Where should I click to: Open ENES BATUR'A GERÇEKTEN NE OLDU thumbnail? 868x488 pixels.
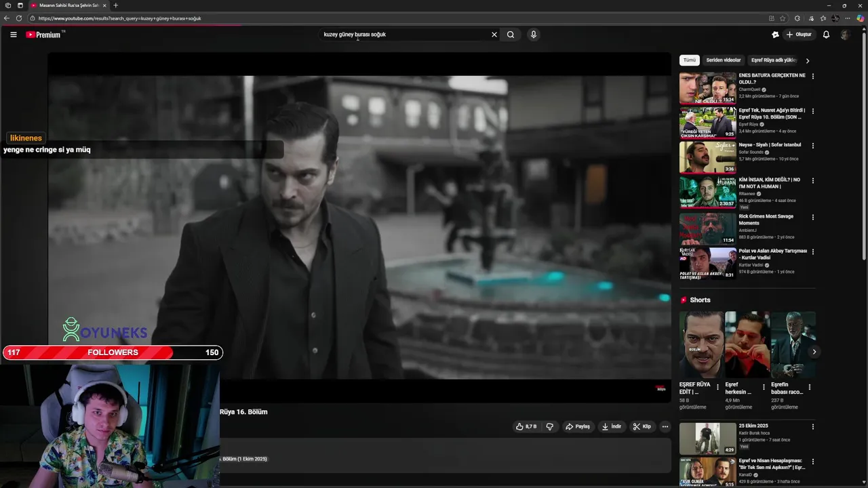[707, 87]
